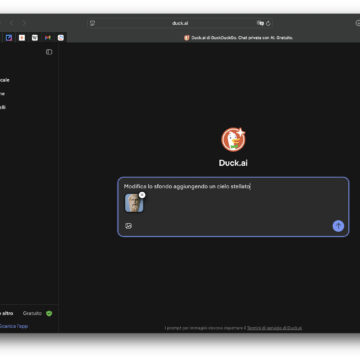Open the orange-dot pinned tab
360x360 pixels.
[22, 38]
